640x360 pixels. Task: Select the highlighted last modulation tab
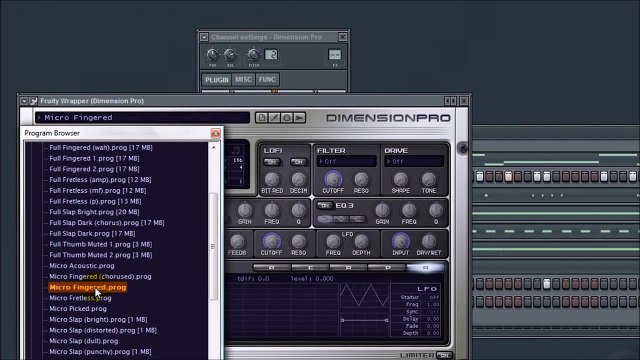(x=425, y=268)
